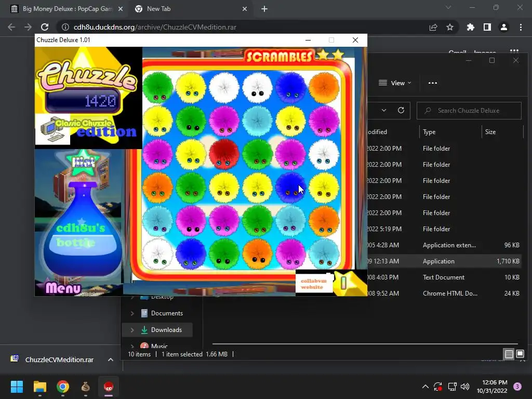This screenshot has width=532, height=399.
Task: Switch File Explorer to large thumbnails view
Action: 520,354
